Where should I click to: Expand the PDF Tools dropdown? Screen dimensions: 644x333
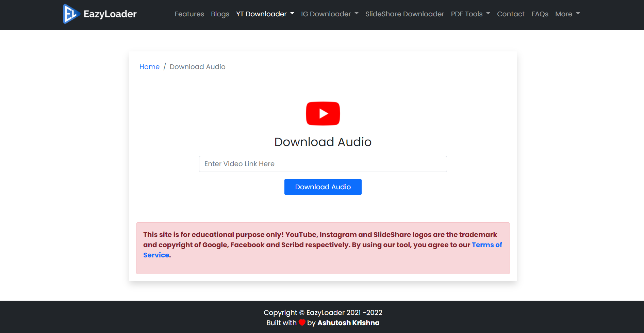pos(470,14)
